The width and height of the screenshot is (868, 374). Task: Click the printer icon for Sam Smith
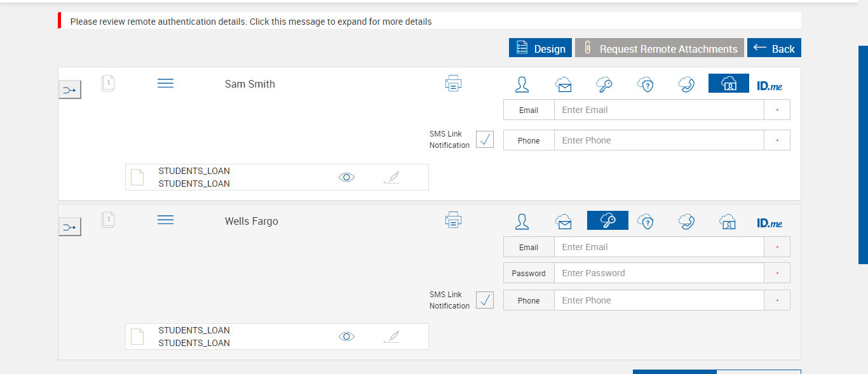(453, 84)
